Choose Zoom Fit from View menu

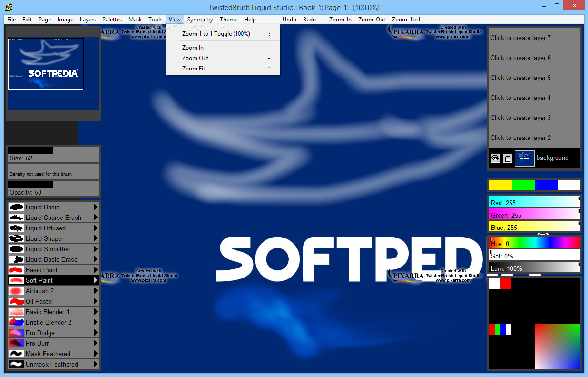coord(223,69)
